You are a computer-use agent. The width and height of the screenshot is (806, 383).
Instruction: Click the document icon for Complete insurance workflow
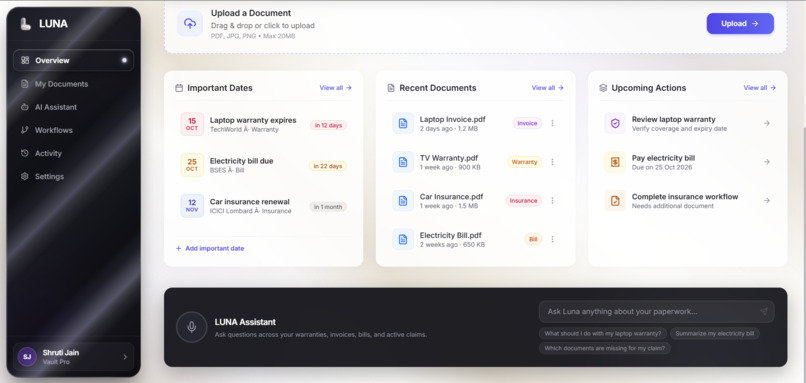[x=615, y=200]
